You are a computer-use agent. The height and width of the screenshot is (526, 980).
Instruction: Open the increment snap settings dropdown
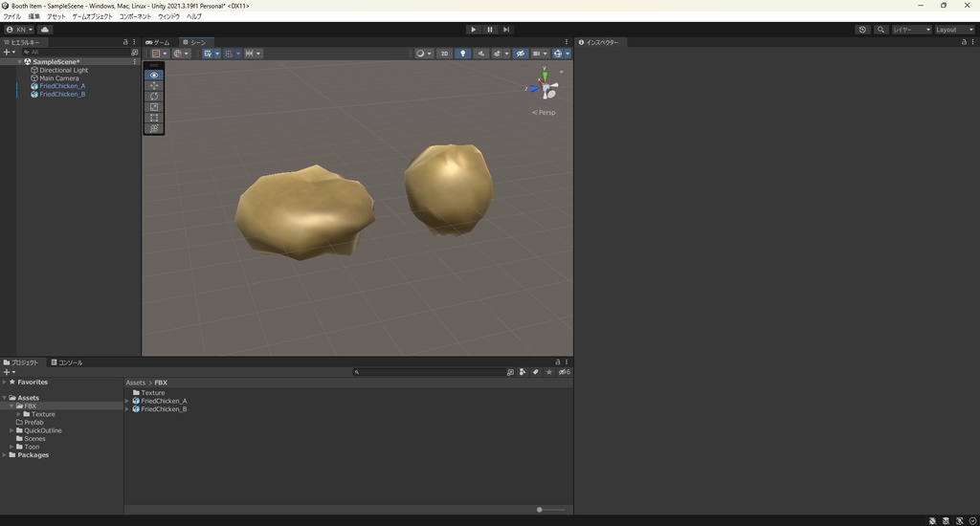pyautogui.click(x=253, y=54)
